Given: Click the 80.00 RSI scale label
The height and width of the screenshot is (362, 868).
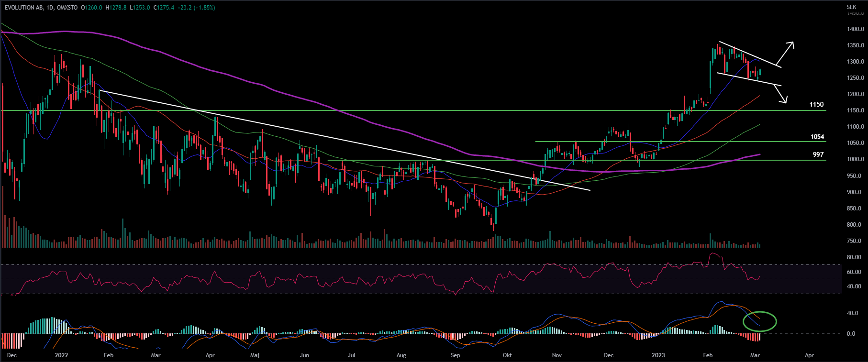Looking at the screenshot, I should pos(854,257).
